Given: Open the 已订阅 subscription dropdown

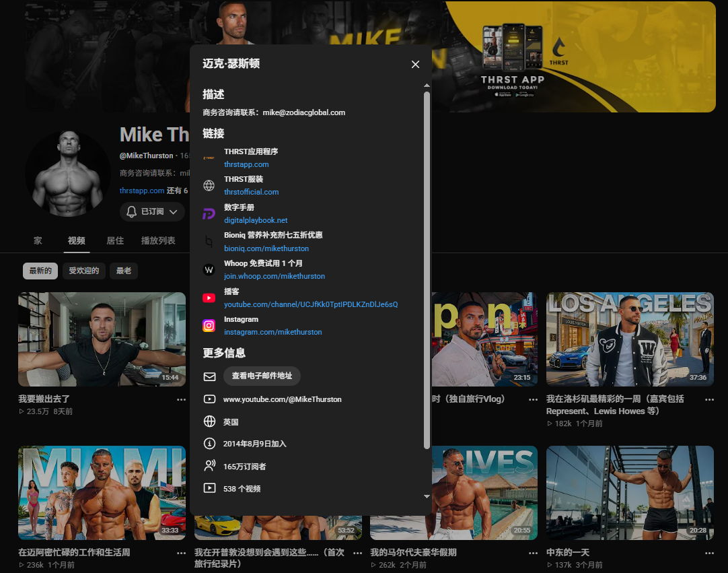Looking at the screenshot, I should click(x=152, y=211).
